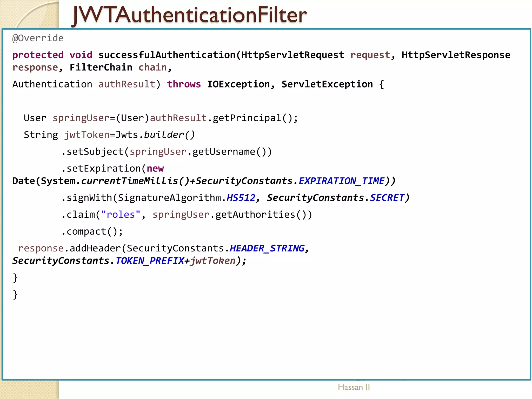Click the 'throws' keyword

coord(184,84)
